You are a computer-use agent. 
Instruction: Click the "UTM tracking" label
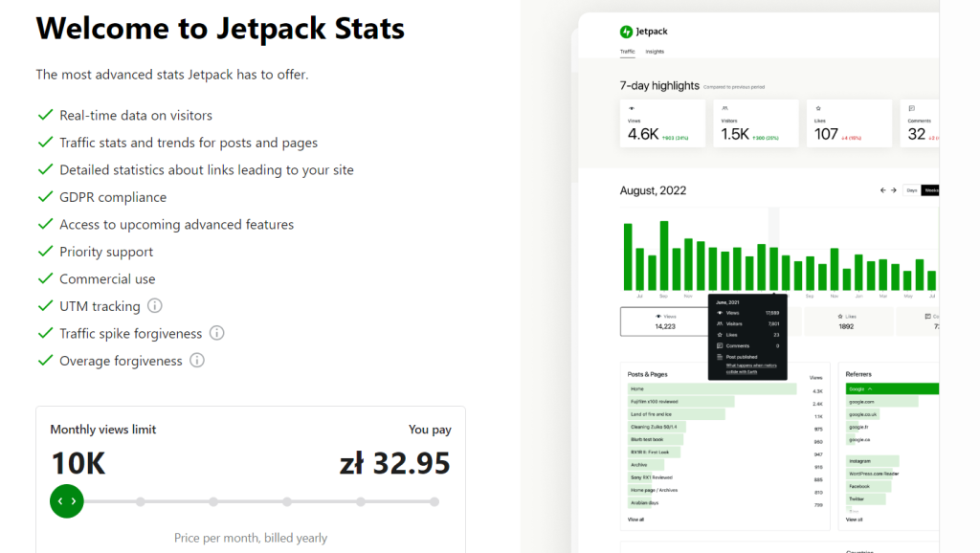(100, 306)
